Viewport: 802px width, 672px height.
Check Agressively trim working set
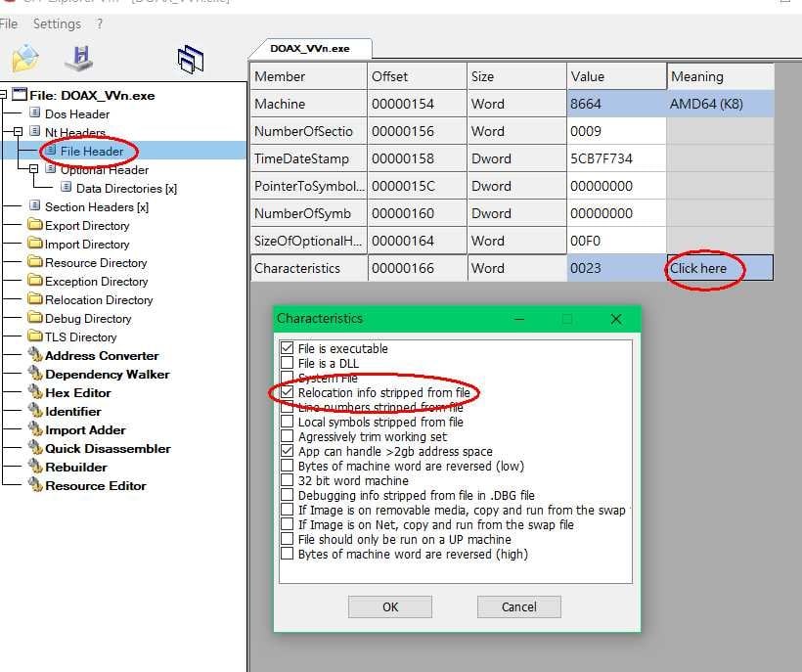287,436
